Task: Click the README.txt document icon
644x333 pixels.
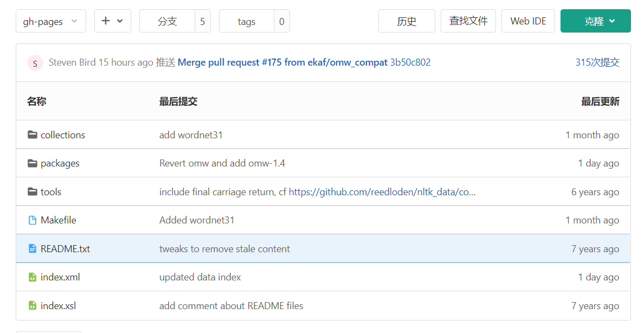Action: coord(32,249)
